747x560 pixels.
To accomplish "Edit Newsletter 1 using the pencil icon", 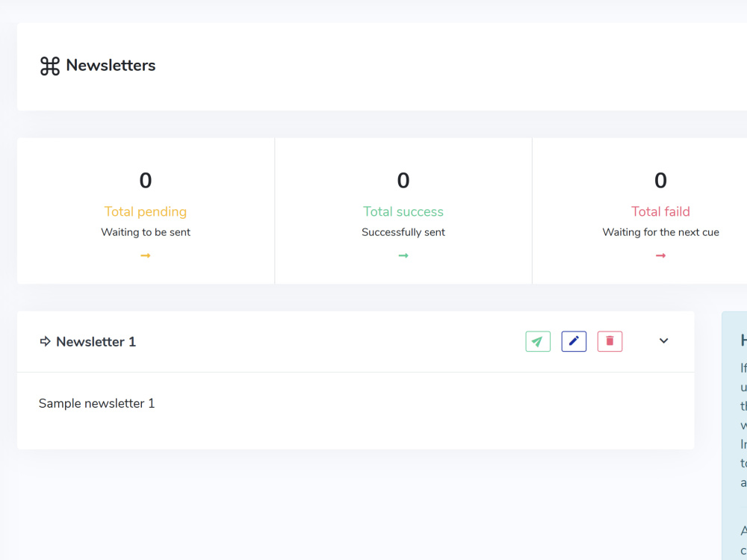I will click(x=574, y=341).
